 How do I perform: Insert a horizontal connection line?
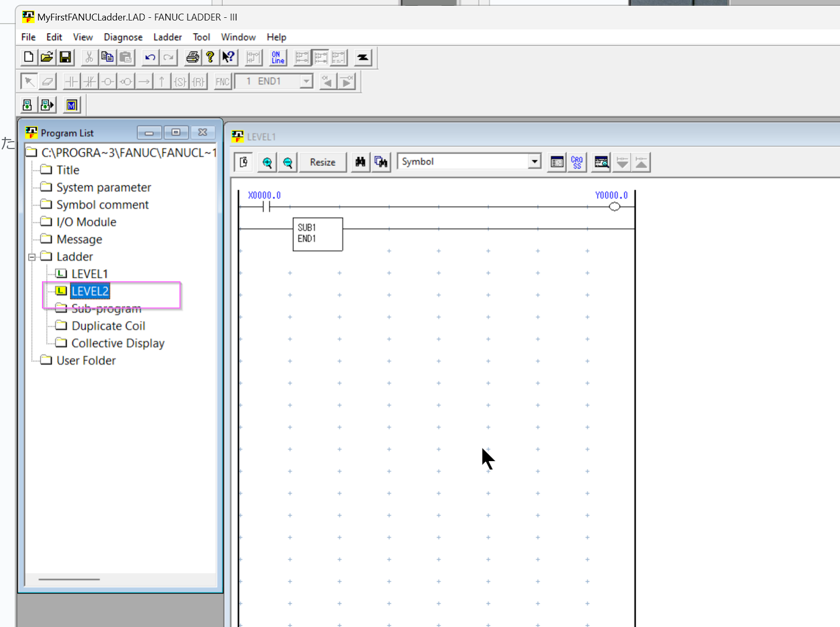point(144,81)
